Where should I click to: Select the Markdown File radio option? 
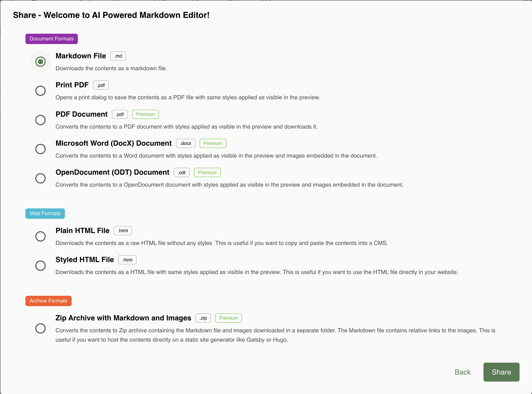[40, 62]
